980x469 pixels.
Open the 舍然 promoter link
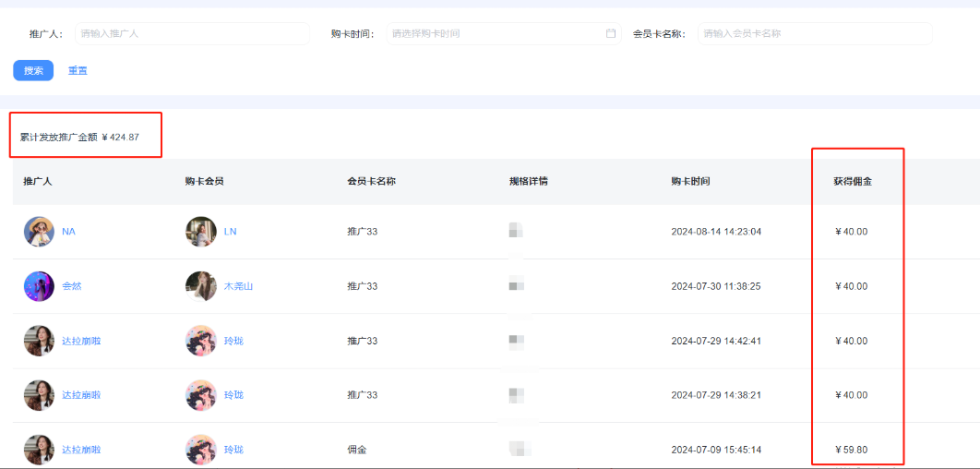(x=72, y=286)
